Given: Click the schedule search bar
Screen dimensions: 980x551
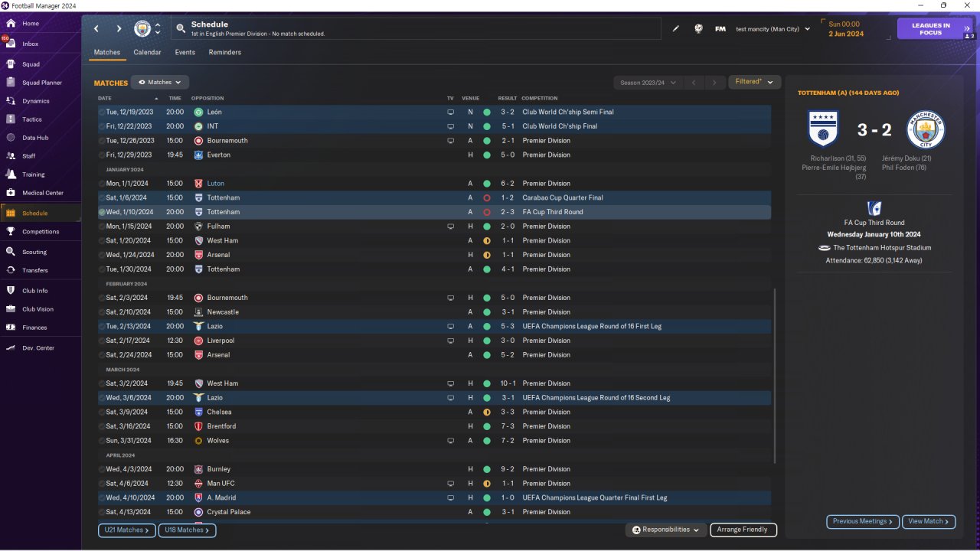Looking at the screenshot, I should coord(416,28).
